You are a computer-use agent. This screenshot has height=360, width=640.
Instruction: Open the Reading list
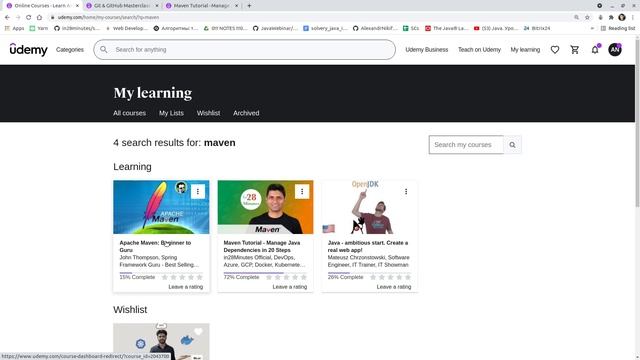click(618, 28)
